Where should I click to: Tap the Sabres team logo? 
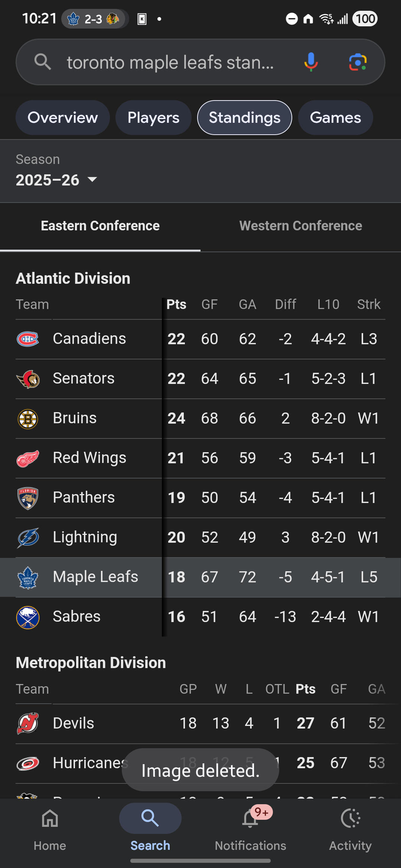coord(28,617)
